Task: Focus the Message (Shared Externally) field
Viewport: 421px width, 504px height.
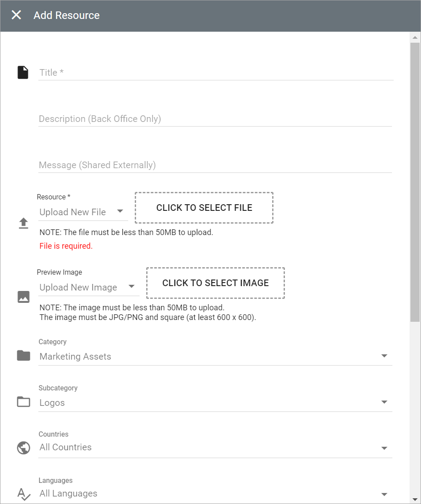Action: 215,165
